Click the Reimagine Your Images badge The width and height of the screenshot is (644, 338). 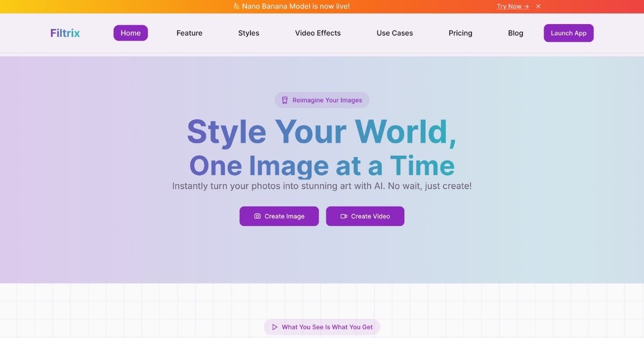pos(322,100)
